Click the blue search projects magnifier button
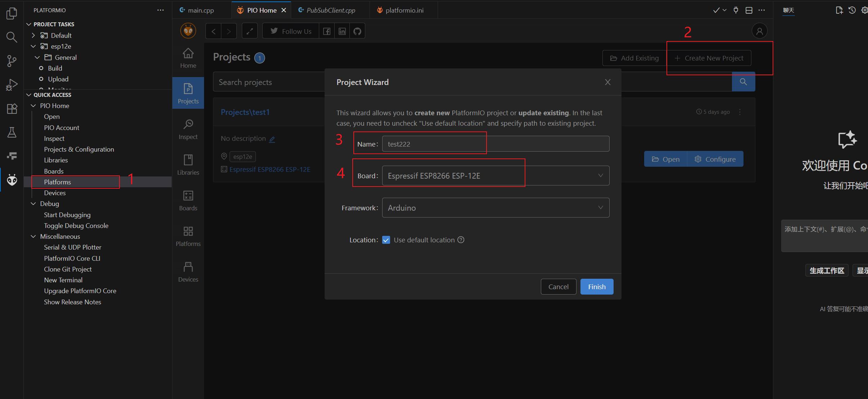Screen dimensions: 868x399 pyautogui.click(x=743, y=82)
